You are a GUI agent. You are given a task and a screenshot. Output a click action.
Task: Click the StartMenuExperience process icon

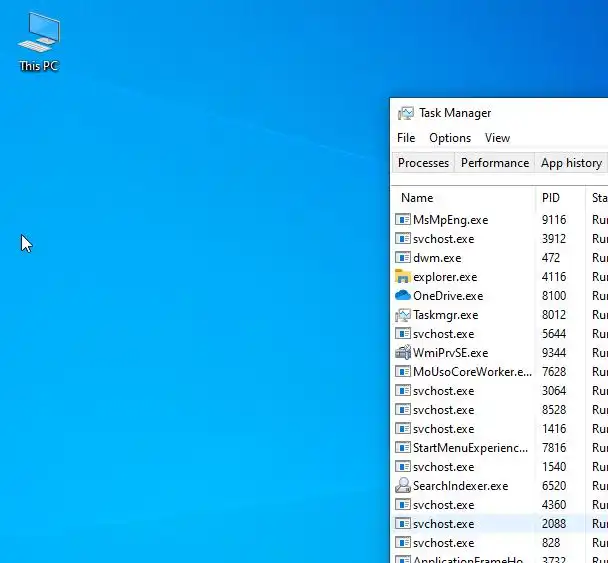click(402, 447)
